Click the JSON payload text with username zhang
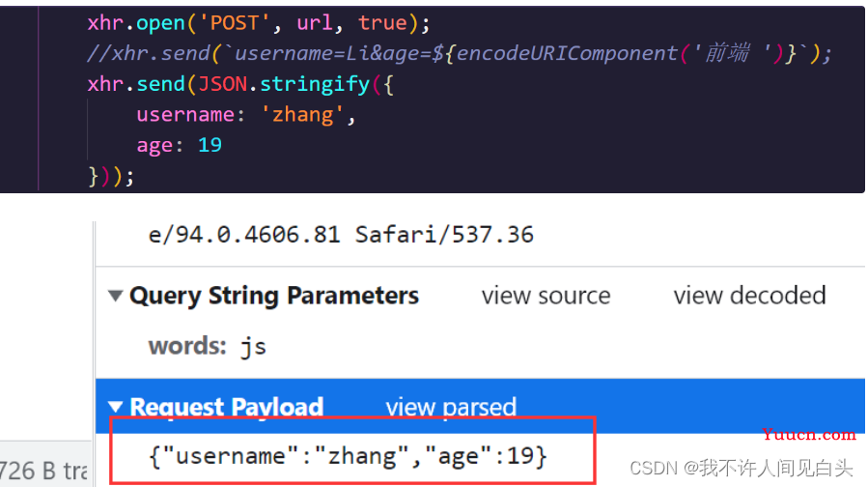 click(348, 456)
